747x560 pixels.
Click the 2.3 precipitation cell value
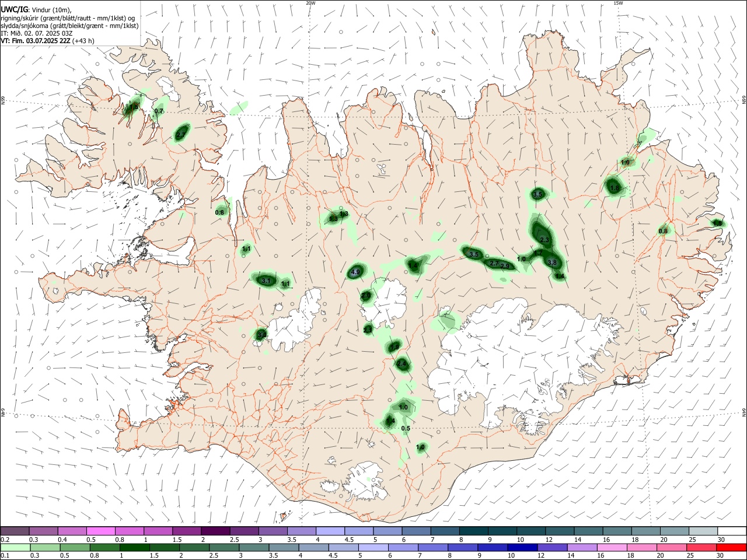click(544, 240)
